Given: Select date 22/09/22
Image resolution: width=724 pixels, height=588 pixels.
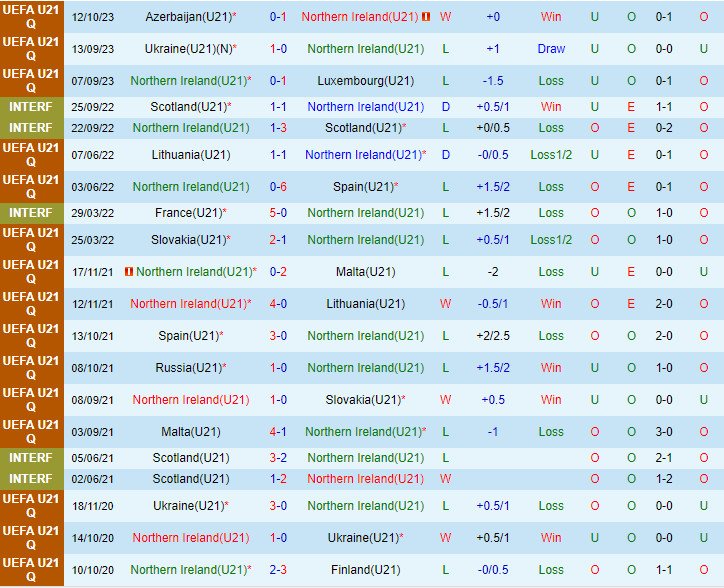Looking at the screenshot, I should tap(92, 128).
